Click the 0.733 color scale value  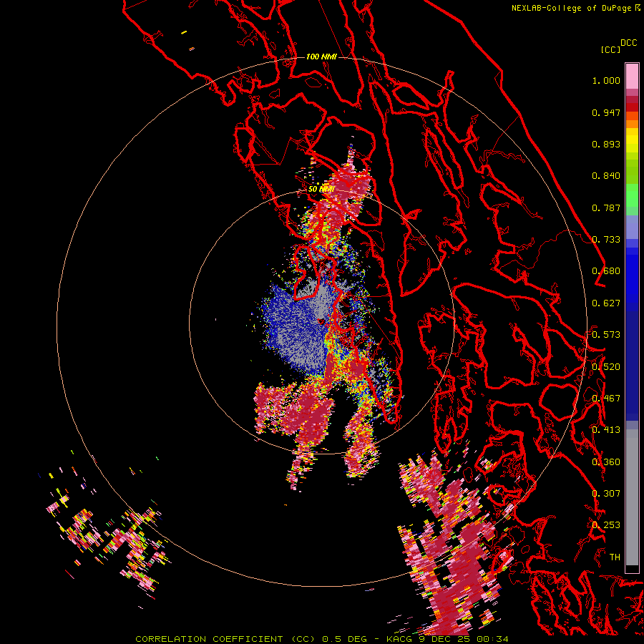coord(606,240)
